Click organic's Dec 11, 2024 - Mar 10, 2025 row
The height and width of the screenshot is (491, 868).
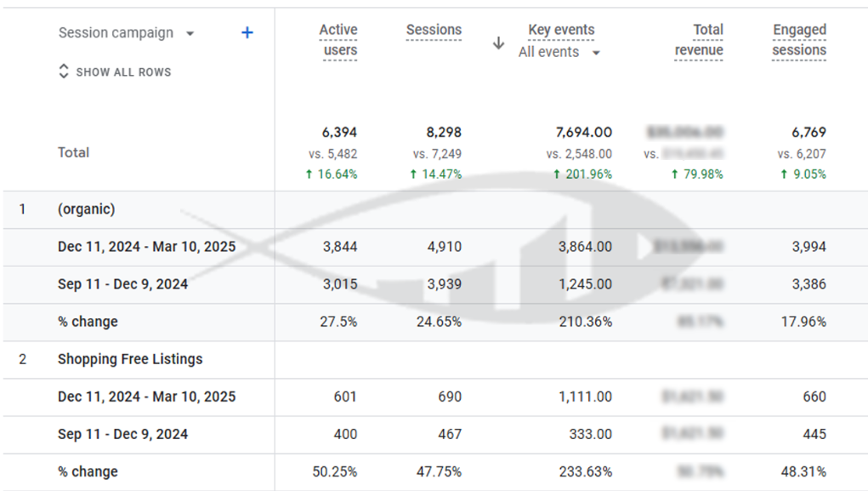(x=146, y=247)
